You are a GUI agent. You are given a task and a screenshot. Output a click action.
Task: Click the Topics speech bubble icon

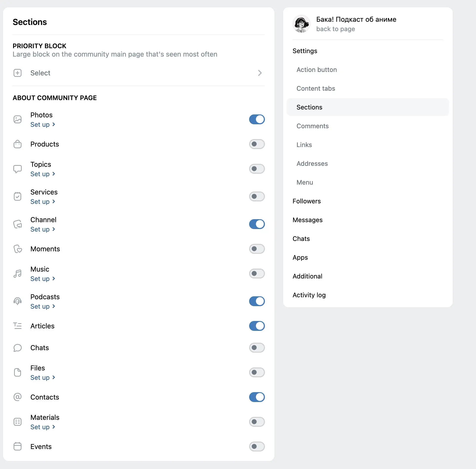point(18,169)
